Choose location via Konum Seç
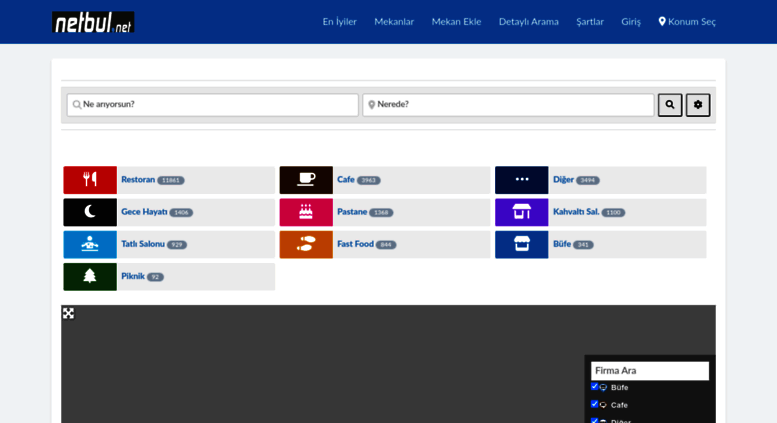The image size is (777, 423). point(687,22)
